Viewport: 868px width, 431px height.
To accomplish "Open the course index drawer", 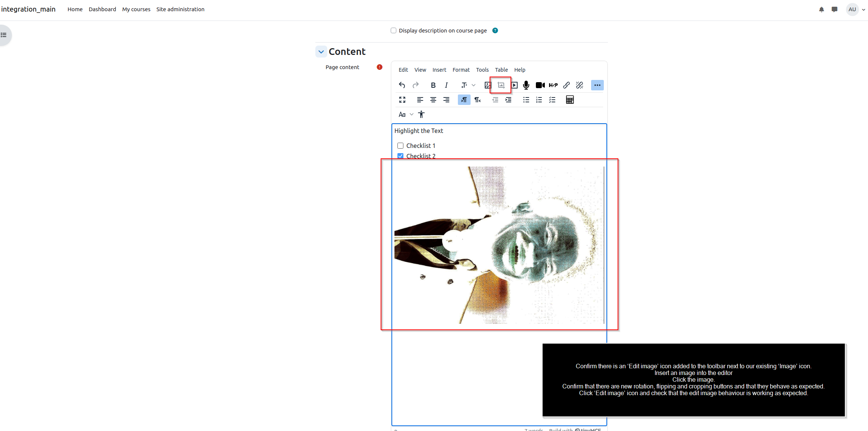I will point(4,35).
